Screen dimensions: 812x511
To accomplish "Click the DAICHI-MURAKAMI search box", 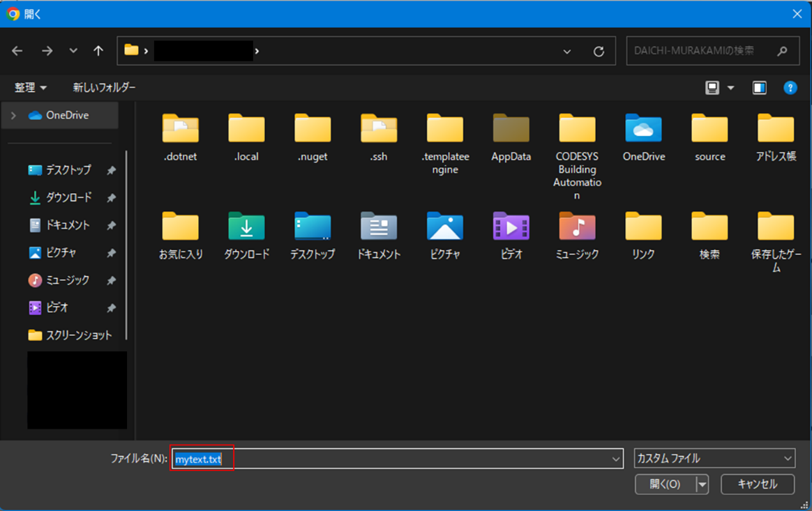I will click(712, 51).
